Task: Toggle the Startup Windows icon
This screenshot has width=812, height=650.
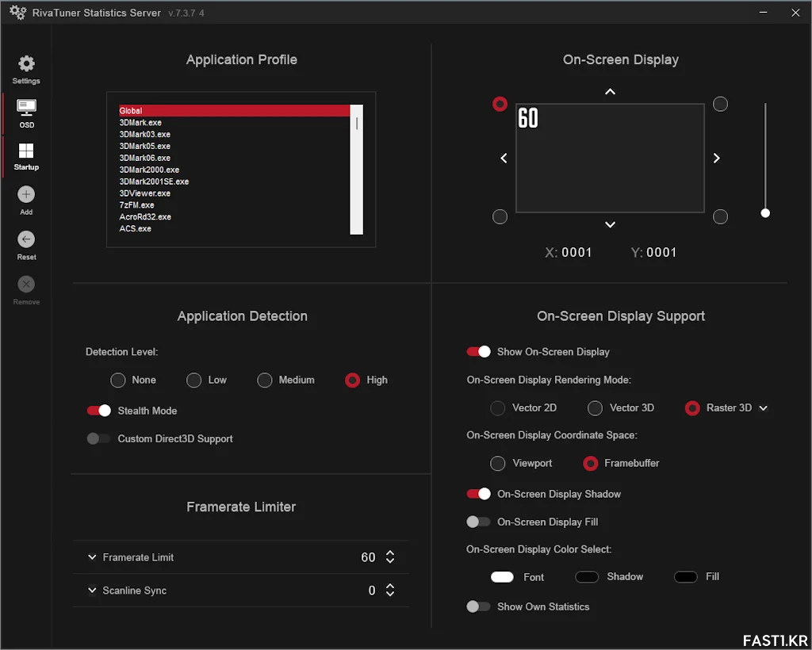Action: coord(26,151)
